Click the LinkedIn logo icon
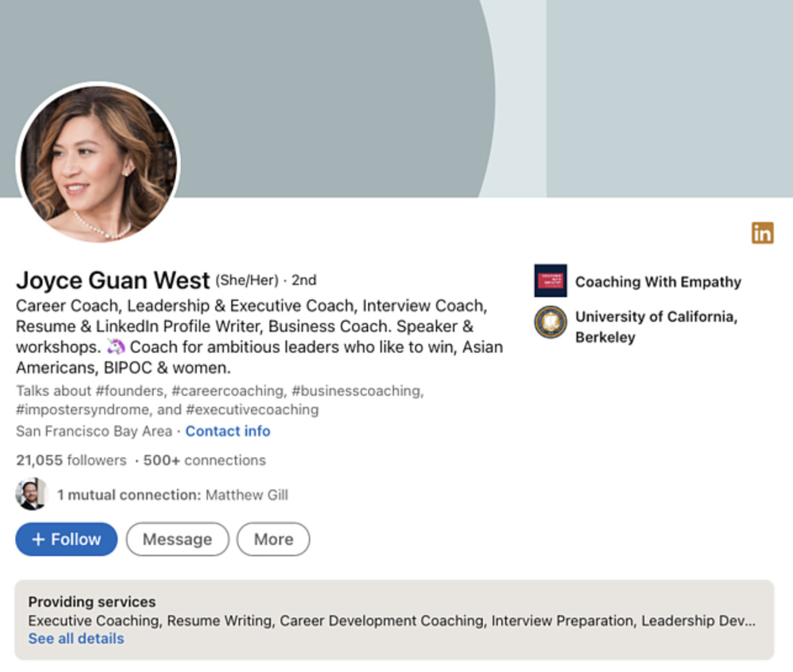This screenshot has height=672, width=793. point(763,233)
